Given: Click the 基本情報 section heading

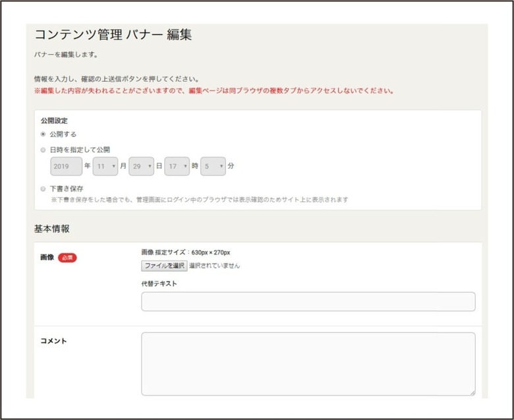Looking at the screenshot, I should (x=52, y=229).
